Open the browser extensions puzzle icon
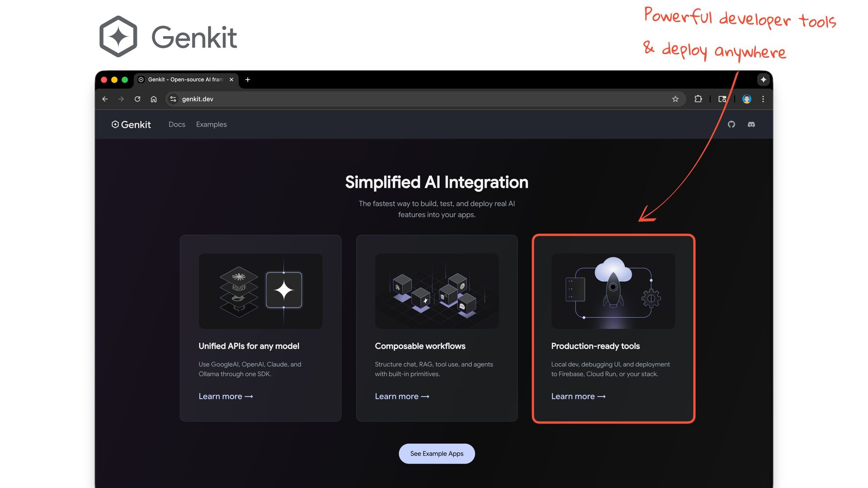 pos(698,99)
